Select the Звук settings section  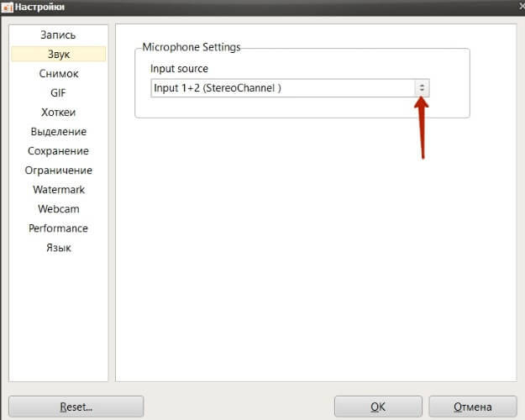[x=58, y=55]
